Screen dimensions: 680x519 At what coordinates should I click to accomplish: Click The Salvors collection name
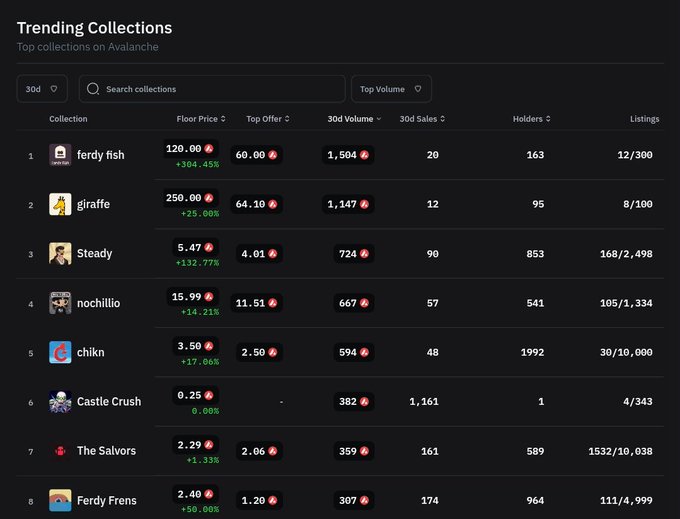106,451
